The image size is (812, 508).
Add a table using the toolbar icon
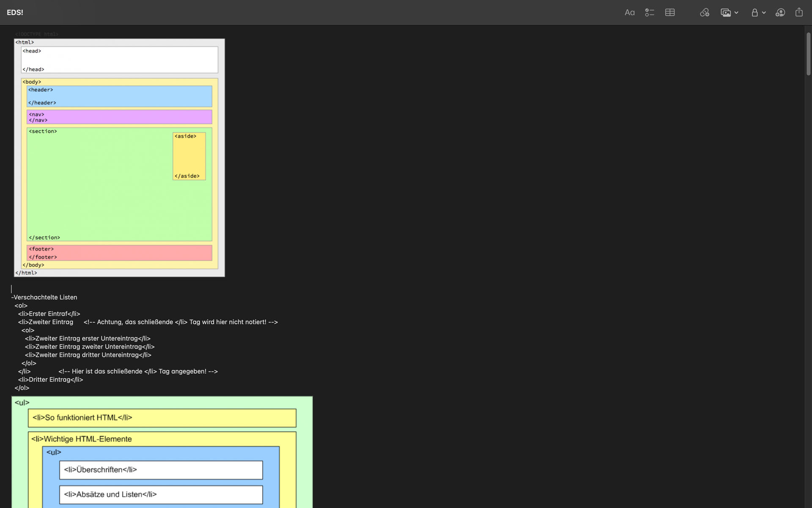click(670, 13)
